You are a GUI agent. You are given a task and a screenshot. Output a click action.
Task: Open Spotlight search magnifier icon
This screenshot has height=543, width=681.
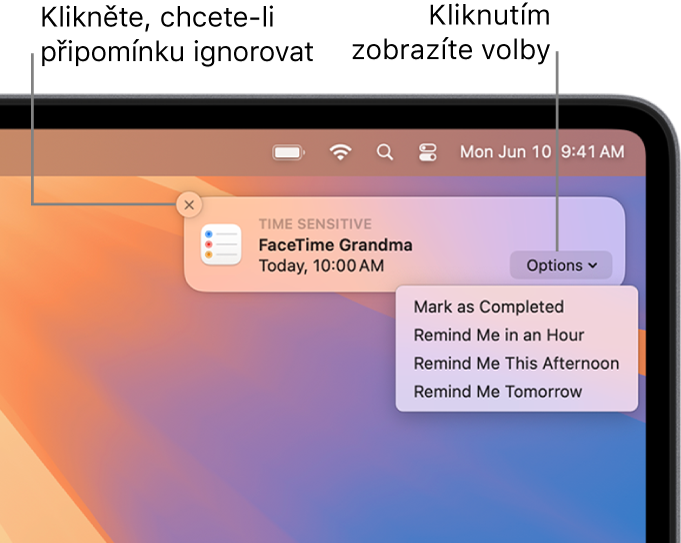(384, 152)
